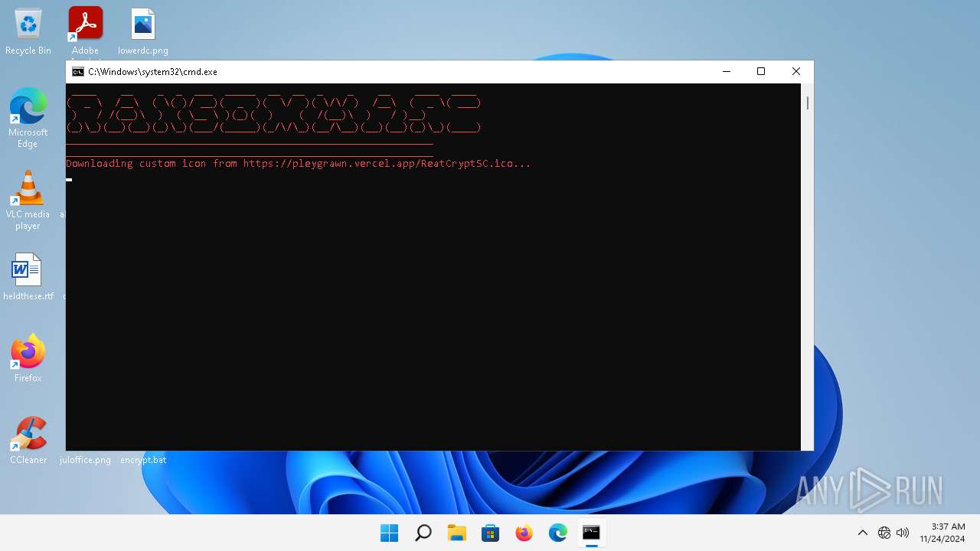Image resolution: width=980 pixels, height=551 pixels.
Task: Open network status tray icon
Action: click(x=884, y=533)
